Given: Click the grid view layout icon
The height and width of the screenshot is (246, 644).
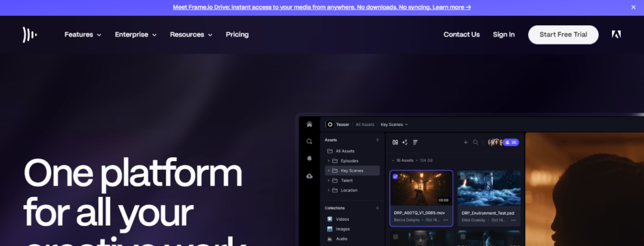Looking at the screenshot, I should pos(395,143).
